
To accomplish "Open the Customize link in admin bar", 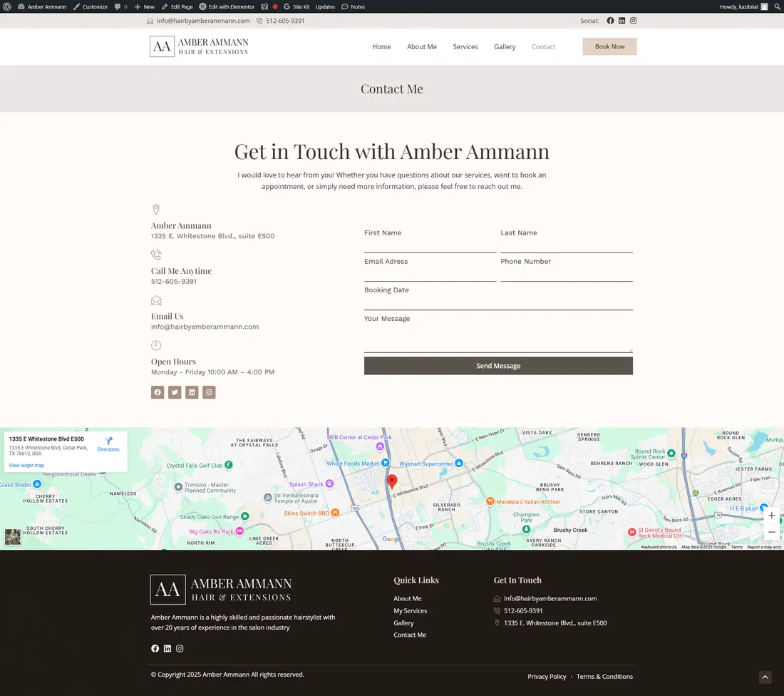I will click(91, 6).
